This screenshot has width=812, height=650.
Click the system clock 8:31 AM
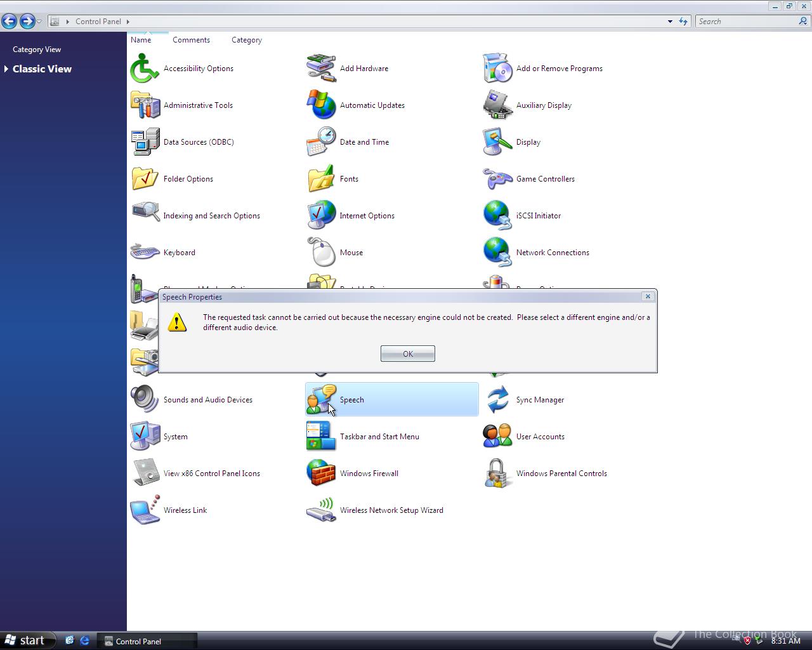(x=786, y=641)
